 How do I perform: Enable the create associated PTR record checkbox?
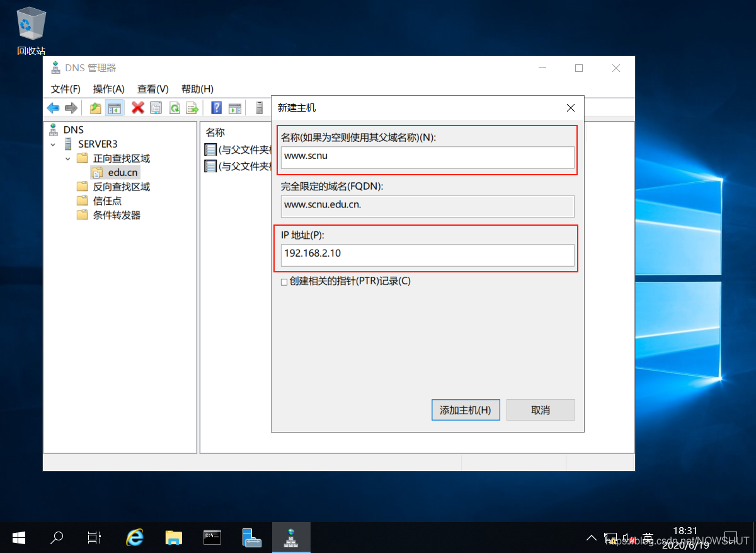coord(284,282)
